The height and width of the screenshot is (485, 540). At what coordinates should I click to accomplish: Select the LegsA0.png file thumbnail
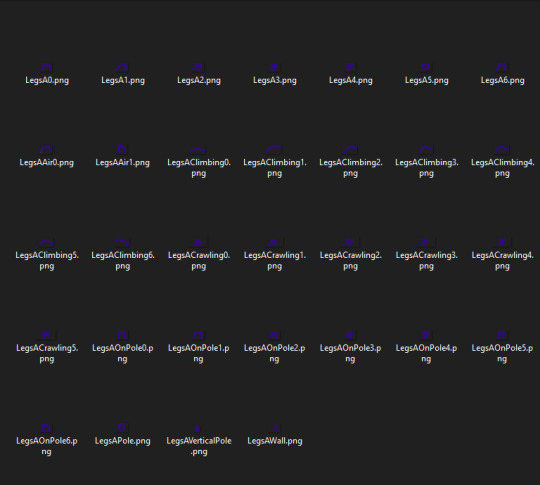tap(46, 67)
